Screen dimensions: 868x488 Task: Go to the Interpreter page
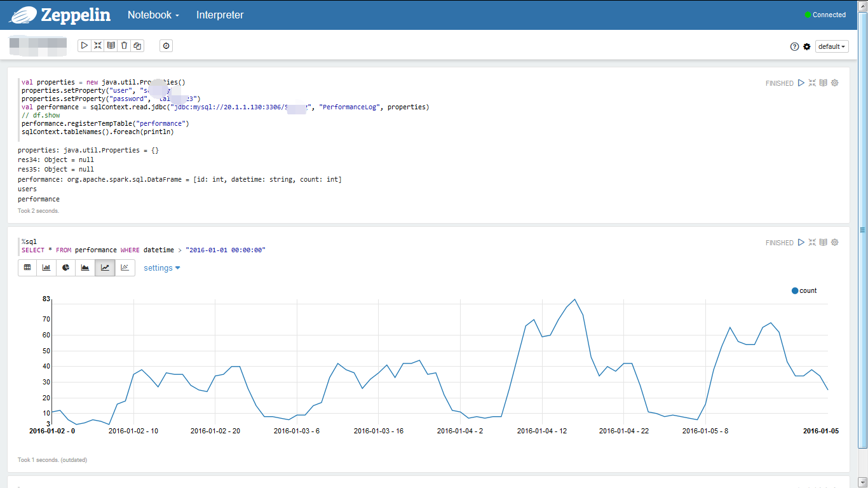[x=220, y=14]
